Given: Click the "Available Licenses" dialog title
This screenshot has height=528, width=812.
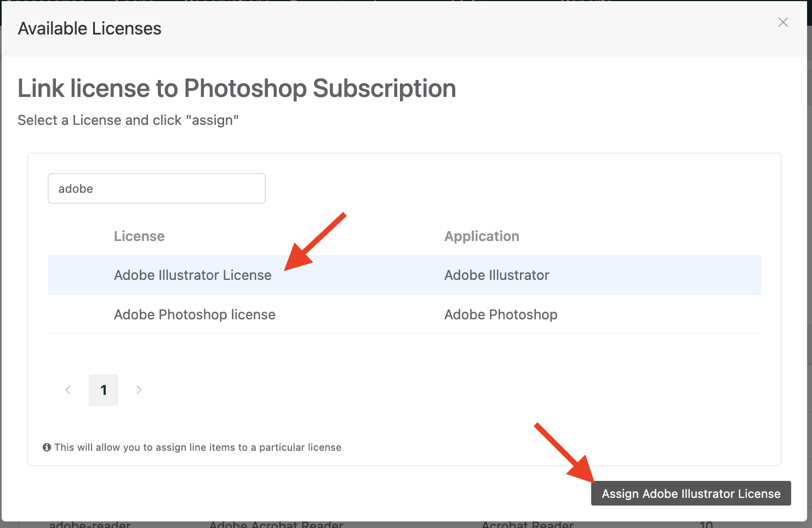Looking at the screenshot, I should point(90,28).
